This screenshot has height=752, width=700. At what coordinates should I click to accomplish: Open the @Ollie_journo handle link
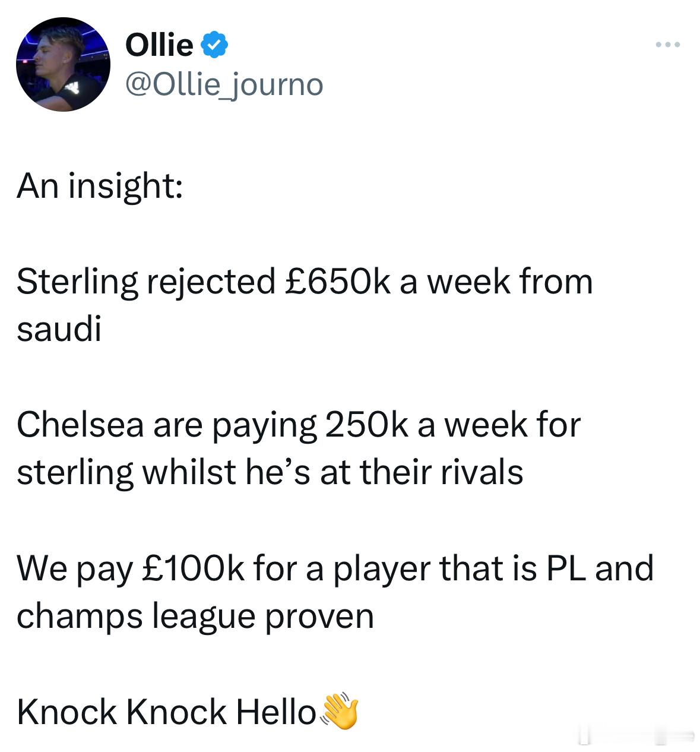[x=224, y=84]
